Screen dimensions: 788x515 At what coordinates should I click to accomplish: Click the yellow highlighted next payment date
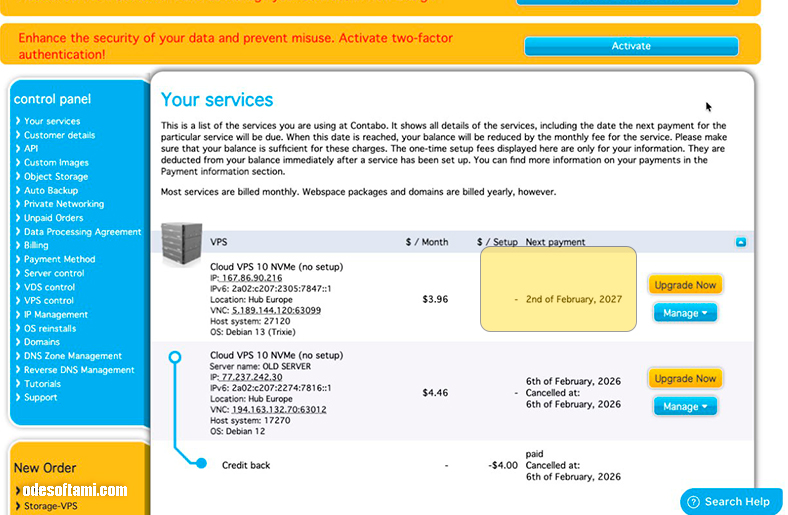[575, 299]
